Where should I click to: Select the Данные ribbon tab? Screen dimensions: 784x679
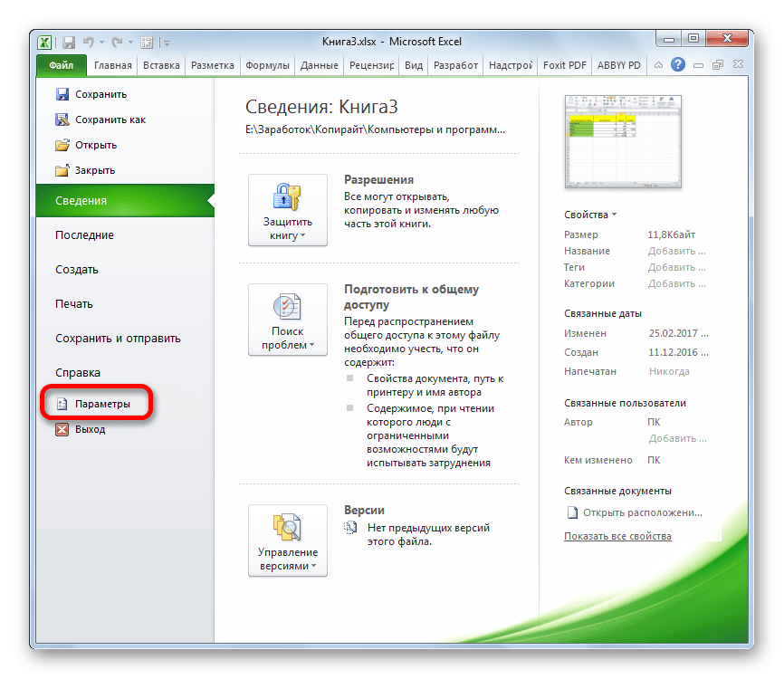pyautogui.click(x=319, y=65)
